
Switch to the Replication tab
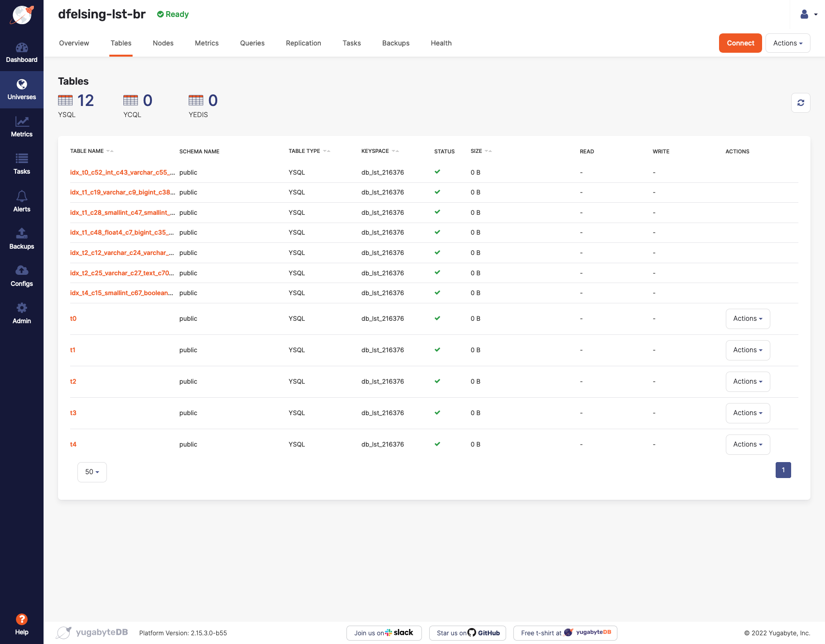coord(303,43)
